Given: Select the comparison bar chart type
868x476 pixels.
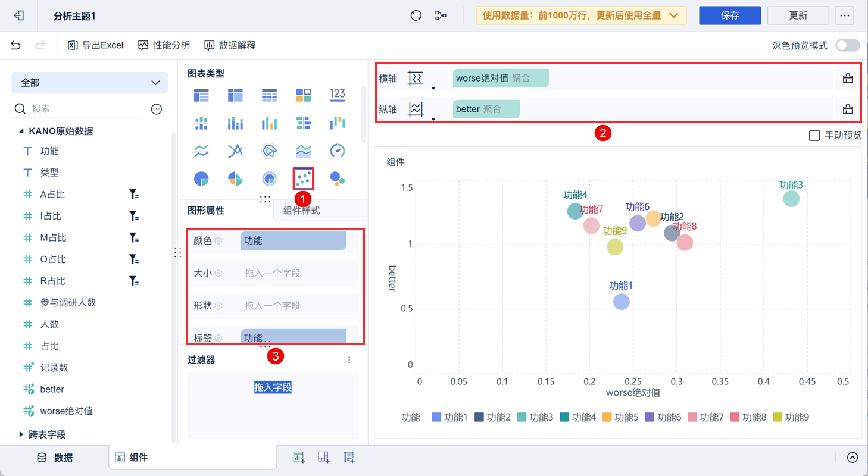Looking at the screenshot, I should pyautogui.click(x=304, y=123).
